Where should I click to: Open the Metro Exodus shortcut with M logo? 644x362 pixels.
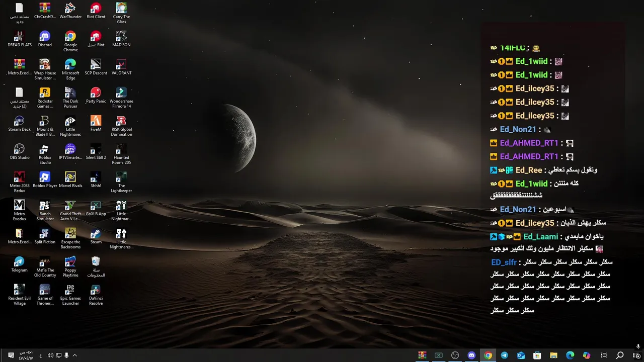(19, 211)
